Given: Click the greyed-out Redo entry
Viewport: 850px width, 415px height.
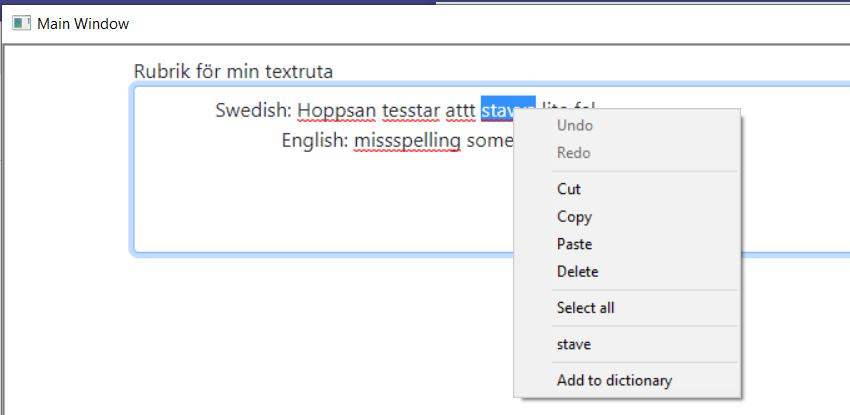Looking at the screenshot, I should pos(573,153).
